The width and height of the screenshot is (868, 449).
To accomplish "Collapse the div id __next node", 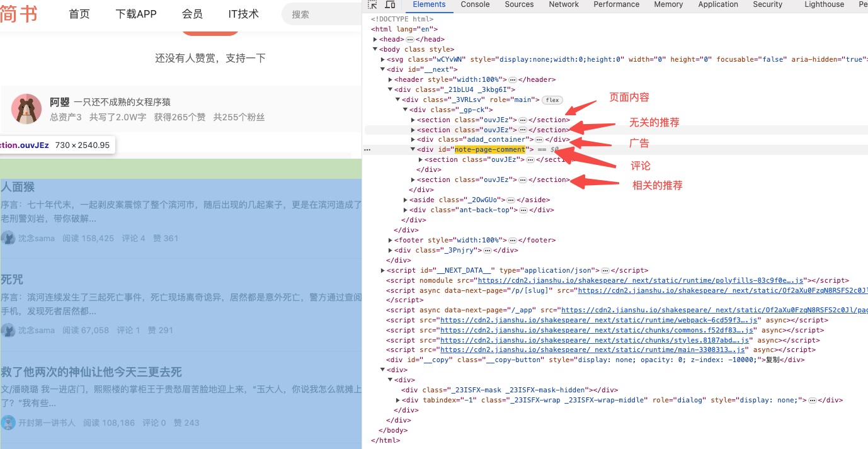I will (383, 69).
